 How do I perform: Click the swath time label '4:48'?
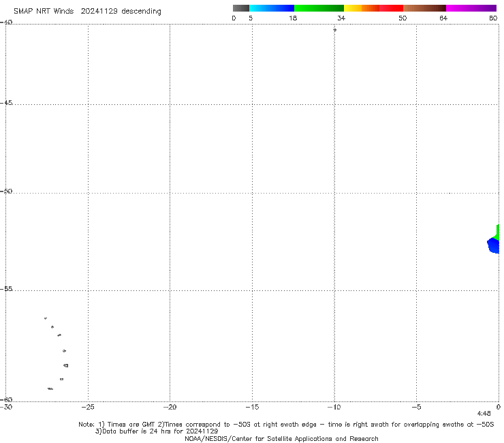[x=484, y=414]
